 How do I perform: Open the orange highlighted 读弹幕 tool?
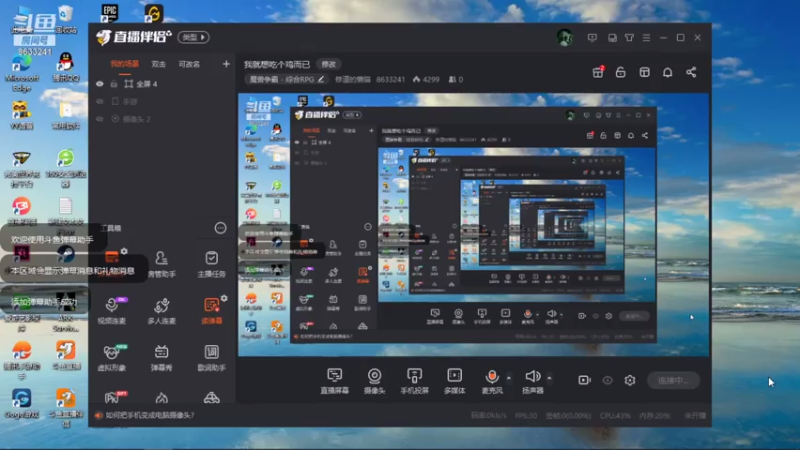[211, 311]
